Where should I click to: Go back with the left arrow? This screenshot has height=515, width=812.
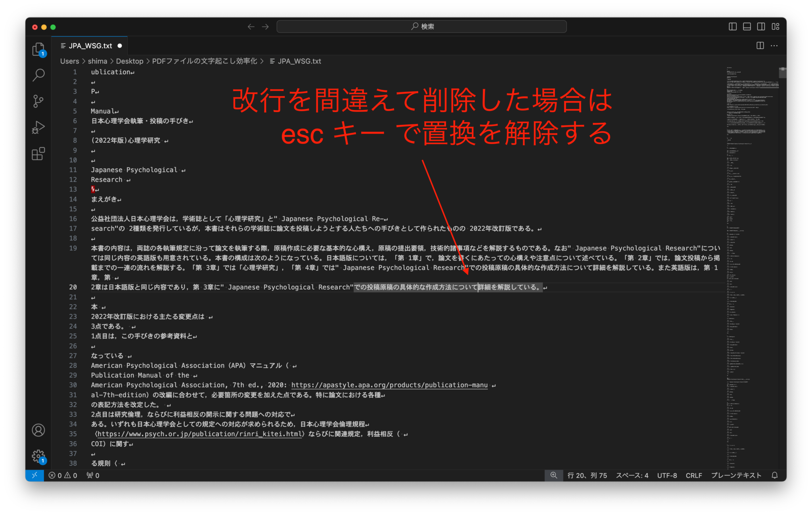(251, 27)
